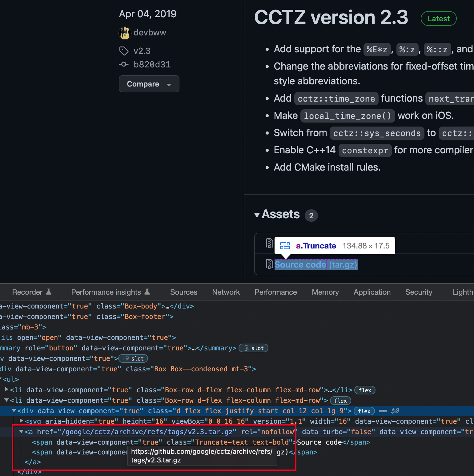Click flex badge on collapsed li row

pos(365,390)
